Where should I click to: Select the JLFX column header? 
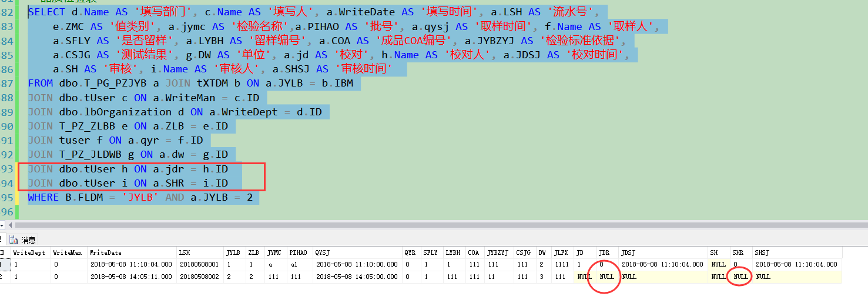tap(563, 253)
